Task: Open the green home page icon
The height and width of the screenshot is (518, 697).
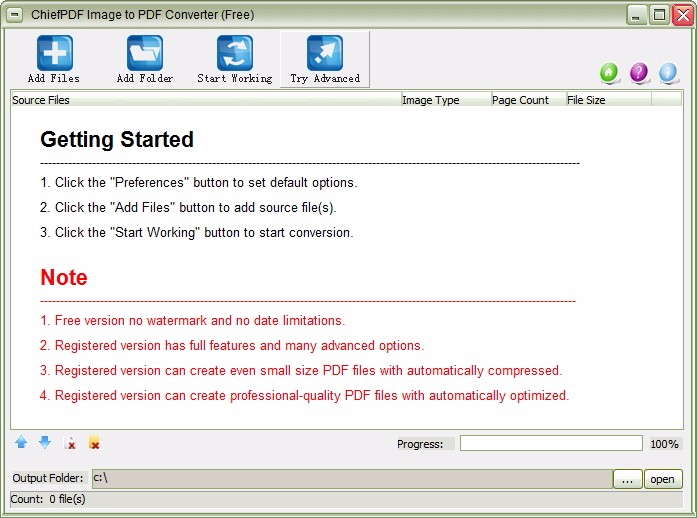Action: (609, 73)
